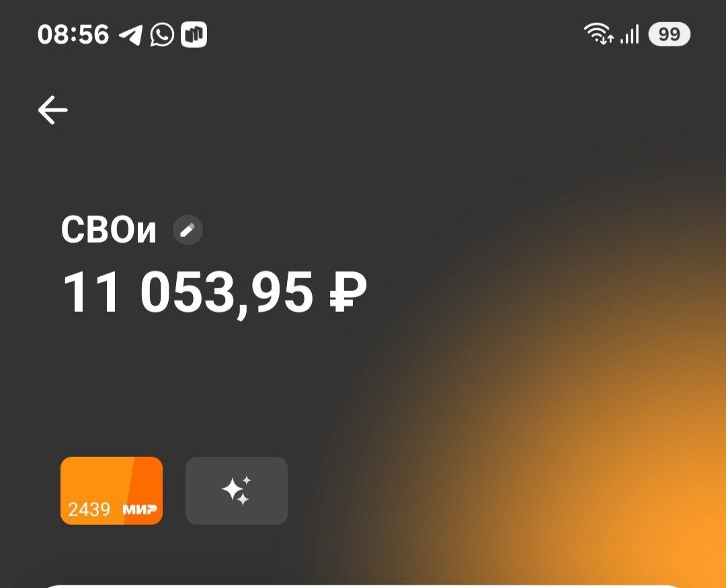Tap the МИР logo on the card
The width and height of the screenshot is (726, 588).
click(139, 510)
